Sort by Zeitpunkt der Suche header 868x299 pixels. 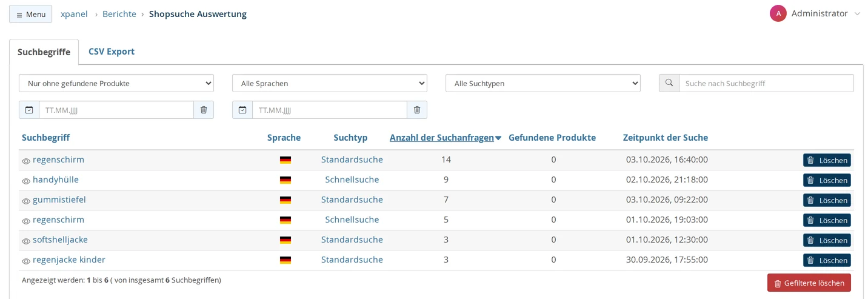666,138
